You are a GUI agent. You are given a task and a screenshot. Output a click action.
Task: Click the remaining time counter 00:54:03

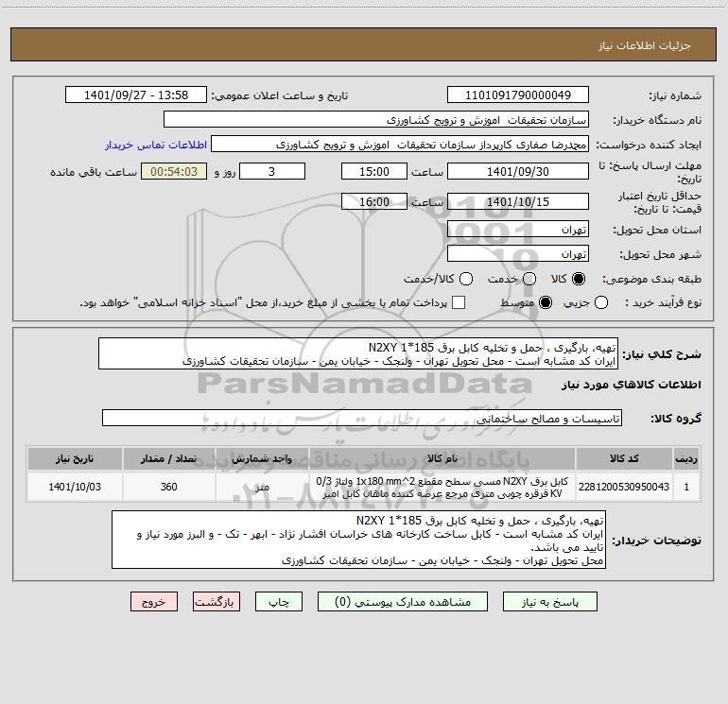pyautogui.click(x=174, y=171)
